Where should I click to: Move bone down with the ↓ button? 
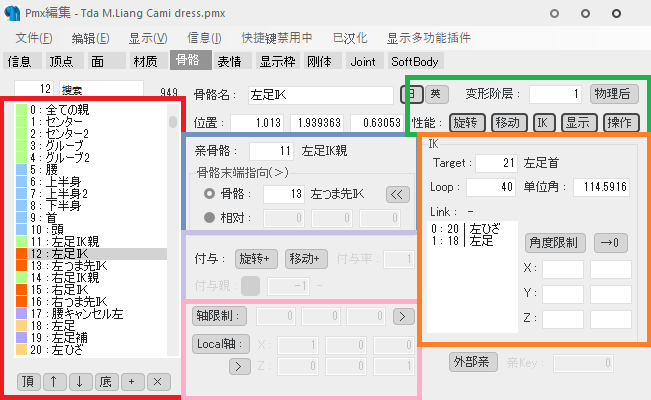click(80, 382)
